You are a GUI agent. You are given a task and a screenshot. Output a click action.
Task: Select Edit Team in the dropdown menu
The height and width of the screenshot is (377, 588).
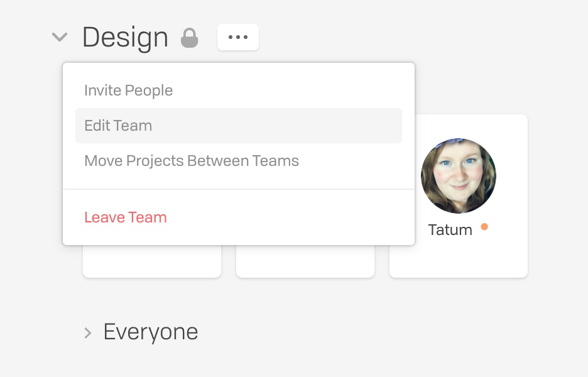239,126
